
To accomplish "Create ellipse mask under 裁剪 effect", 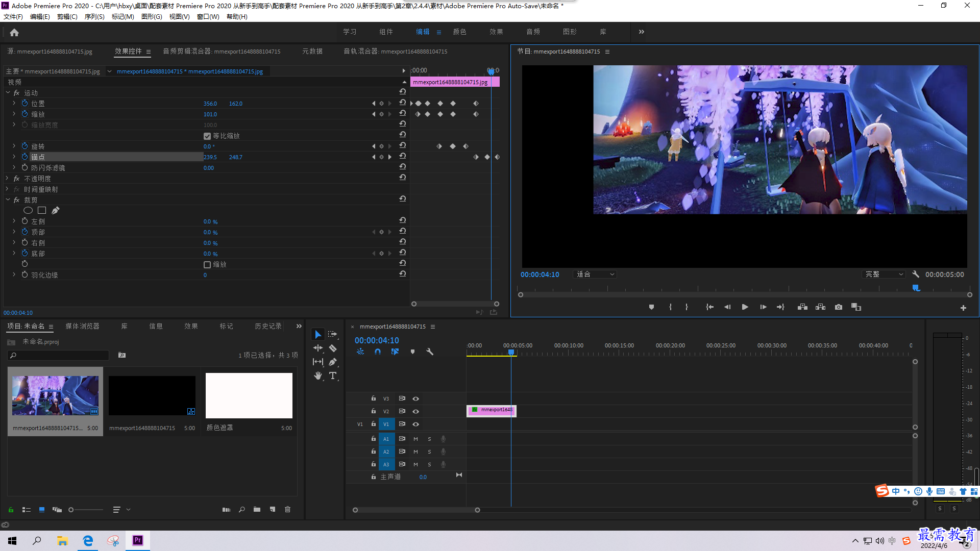I will pyautogui.click(x=28, y=210).
